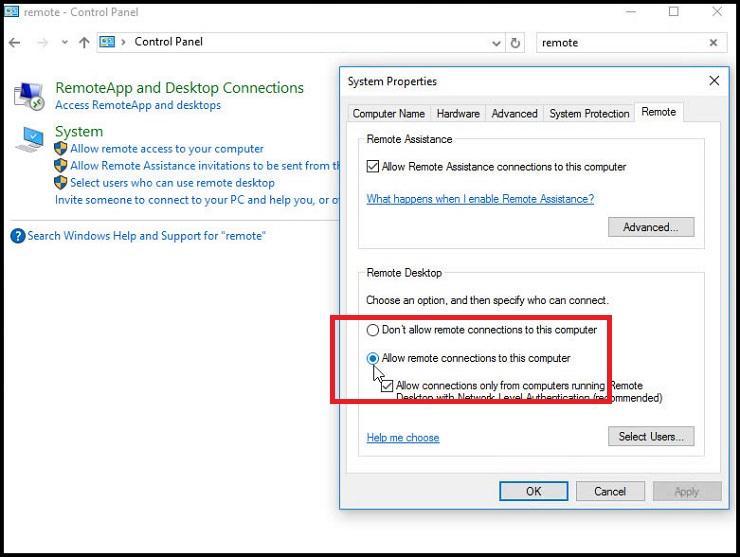The image size is (740, 557).
Task: Click the Control Panel icon in address bar
Action: point(107,42)
